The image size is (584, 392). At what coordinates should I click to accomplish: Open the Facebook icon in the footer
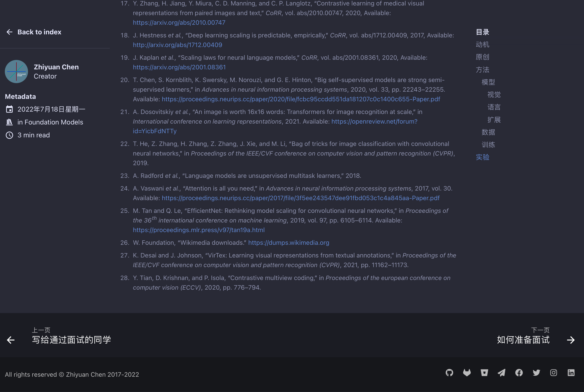click(x=519, y=373)
